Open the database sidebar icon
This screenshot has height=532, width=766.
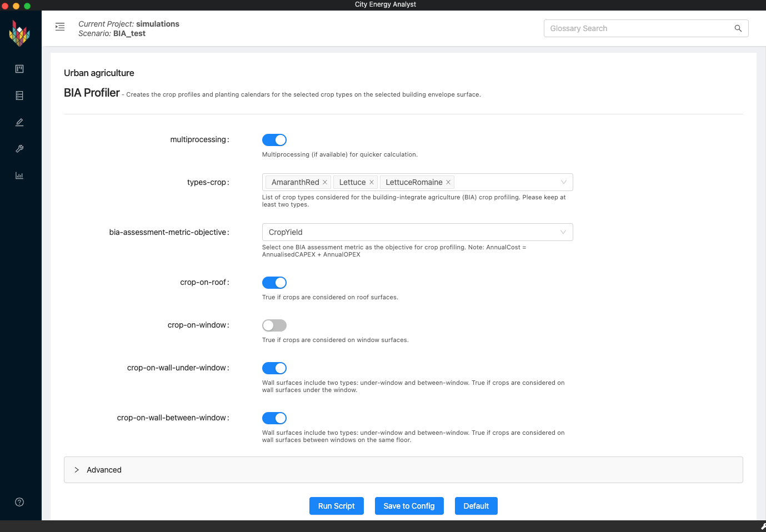pyautogui.click(x=19, y=96)
